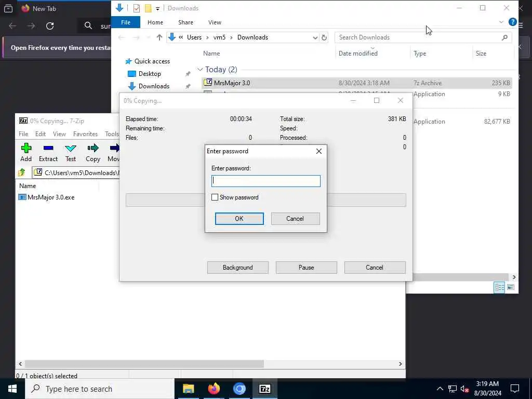Click Properties icon in quick access toolbar

point(137,8)
